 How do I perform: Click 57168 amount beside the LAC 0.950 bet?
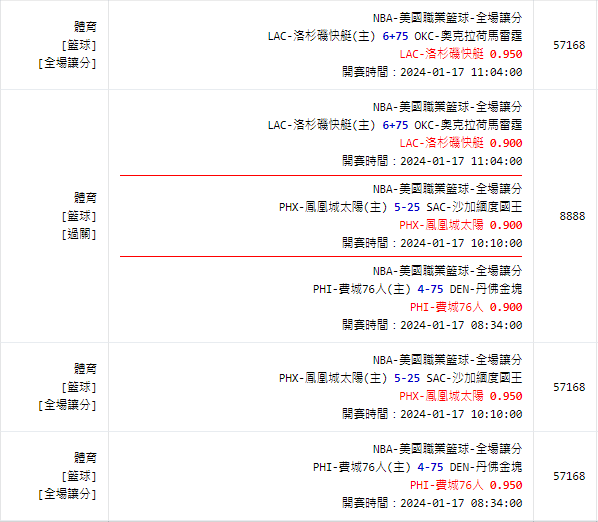pos(569,45)
